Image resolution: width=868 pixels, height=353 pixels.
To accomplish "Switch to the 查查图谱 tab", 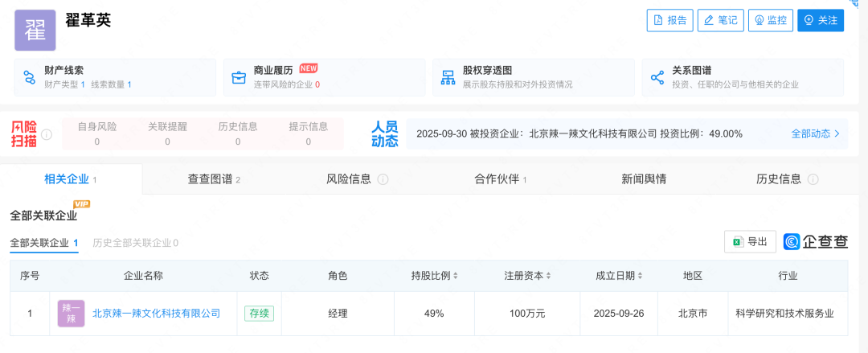I will coord(214,179).
